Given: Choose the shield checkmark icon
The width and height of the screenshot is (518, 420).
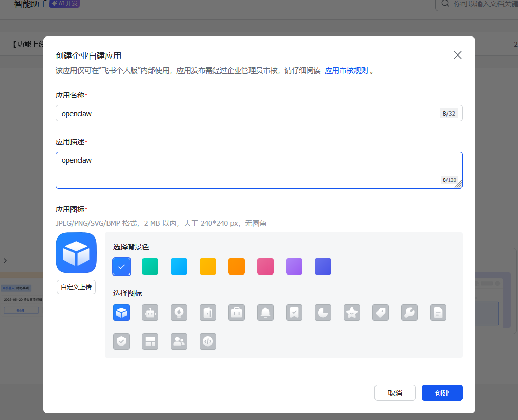Looking at the screenshot, I should coord(121,341).
